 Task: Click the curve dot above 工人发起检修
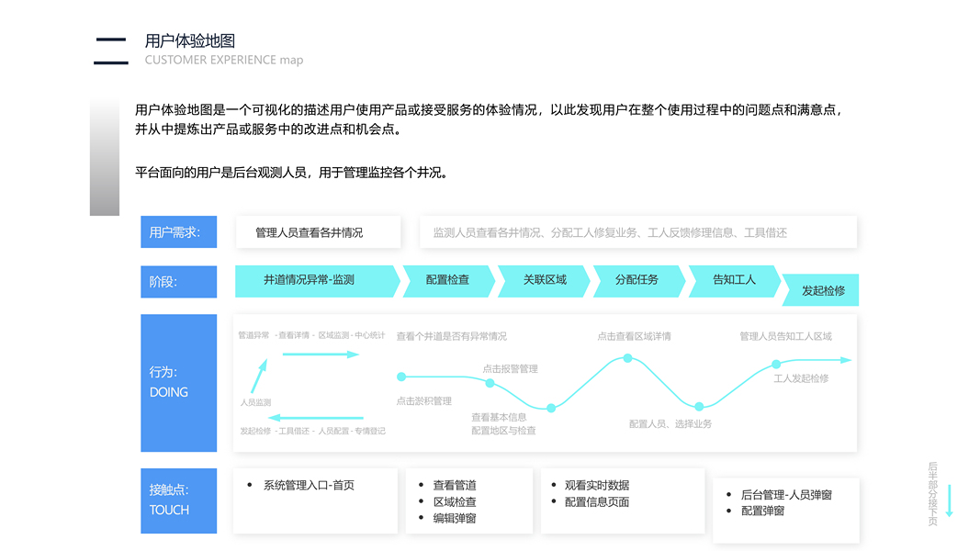[x=775, y=364]
